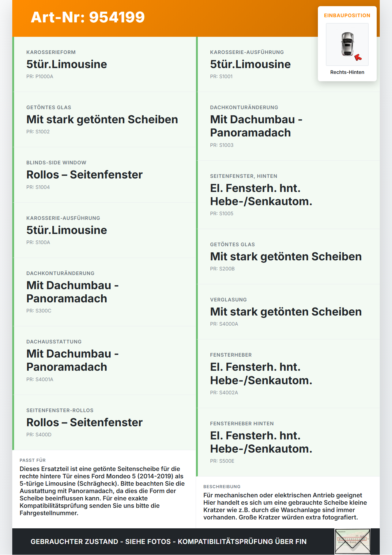The width and height of the screenshot is (392, 555).
Task: Select the Verglasung PR: S4000A card
Action: coord(288,312)
